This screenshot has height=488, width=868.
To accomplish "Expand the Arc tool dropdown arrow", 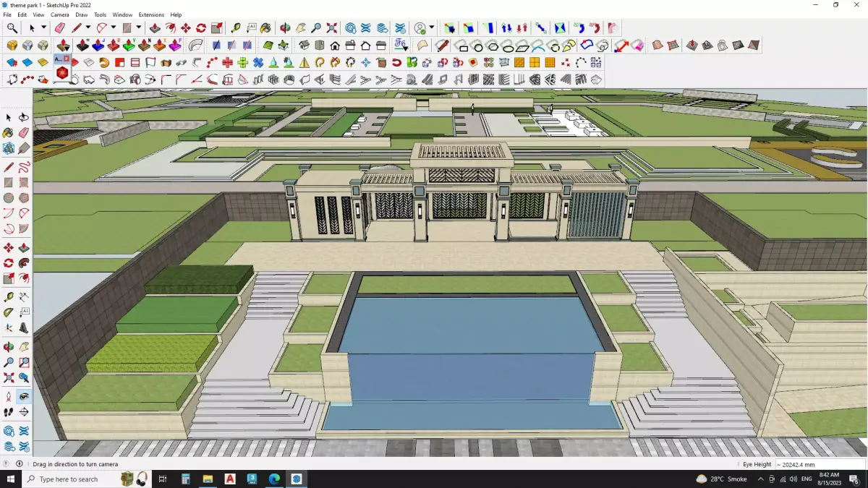I will [113, 27].
